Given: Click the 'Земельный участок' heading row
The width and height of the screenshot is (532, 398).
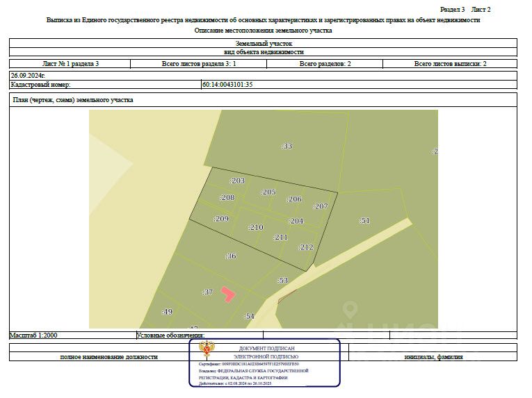Looking at the screenshot, I should click(x=264, y=43).
